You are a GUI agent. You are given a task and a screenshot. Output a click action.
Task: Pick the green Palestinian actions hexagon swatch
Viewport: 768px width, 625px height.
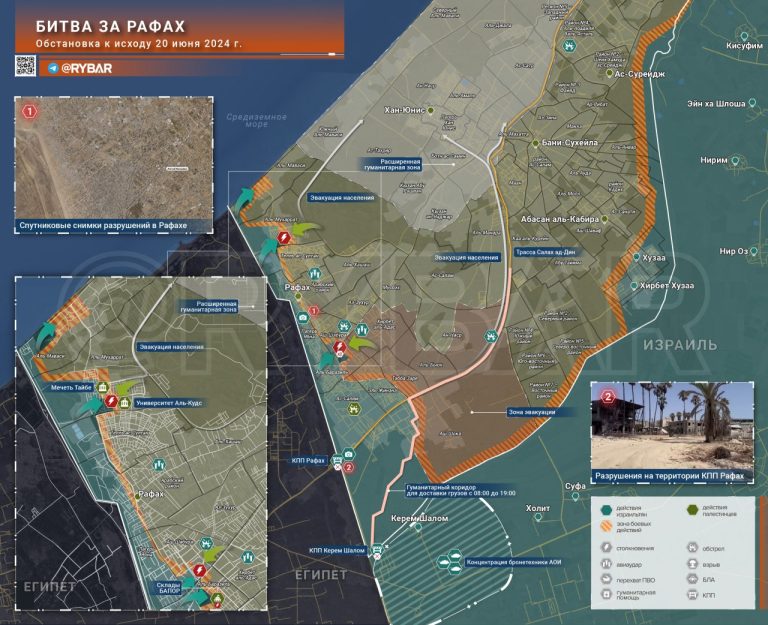tap(693, 509)
